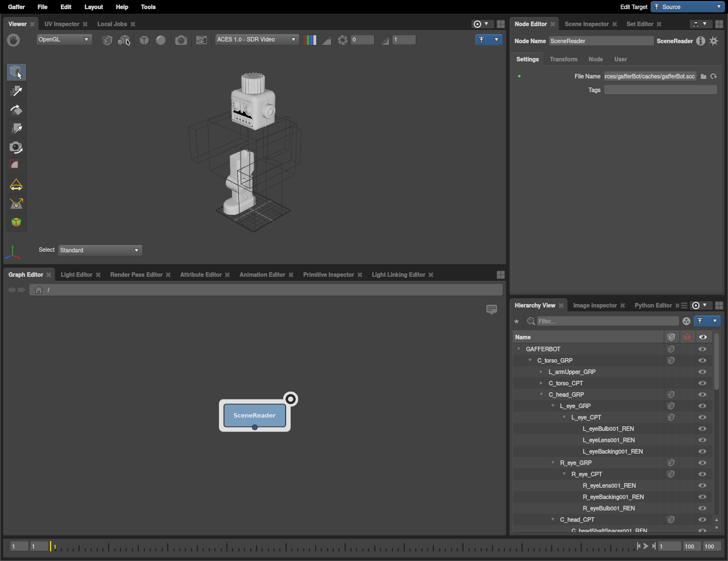Toggle visibility of C_head_CPT
Image resolution: width=728 pixels, height=561 pixels.
coord(702,520)
